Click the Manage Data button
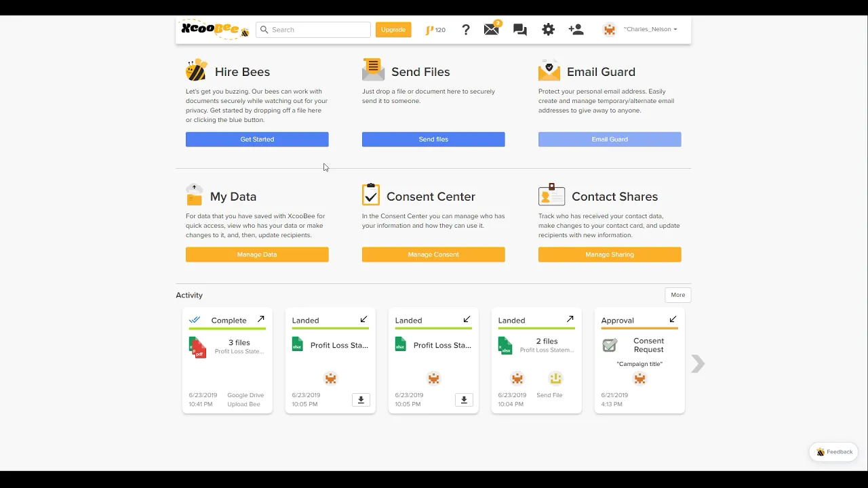Viewport: 868px width, 488px height. (x=257, y=254)
